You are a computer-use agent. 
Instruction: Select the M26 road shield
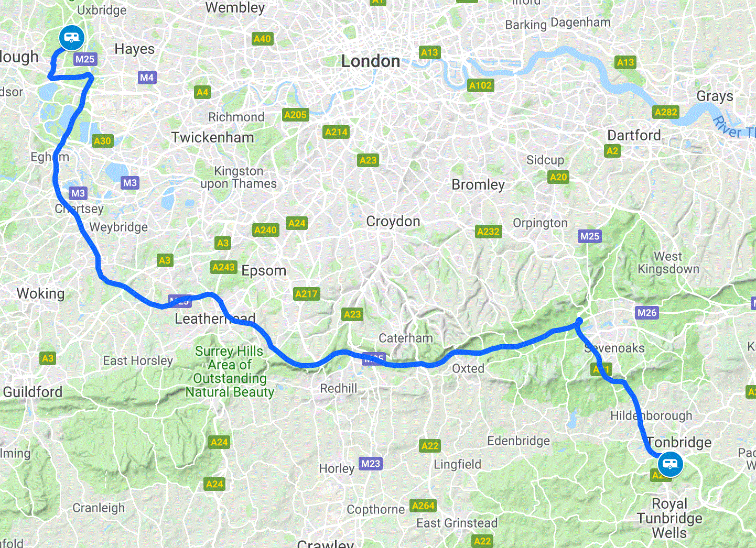(646, 313)
